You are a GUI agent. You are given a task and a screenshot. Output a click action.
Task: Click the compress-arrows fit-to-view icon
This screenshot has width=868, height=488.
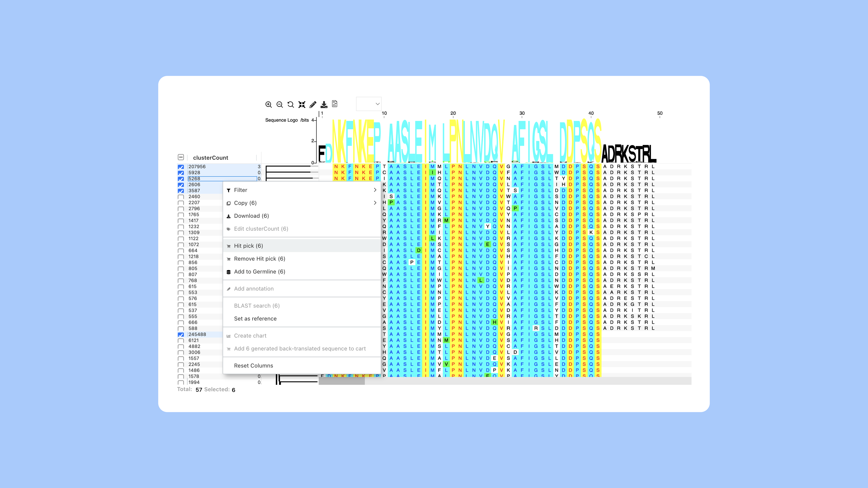(302, 104)
